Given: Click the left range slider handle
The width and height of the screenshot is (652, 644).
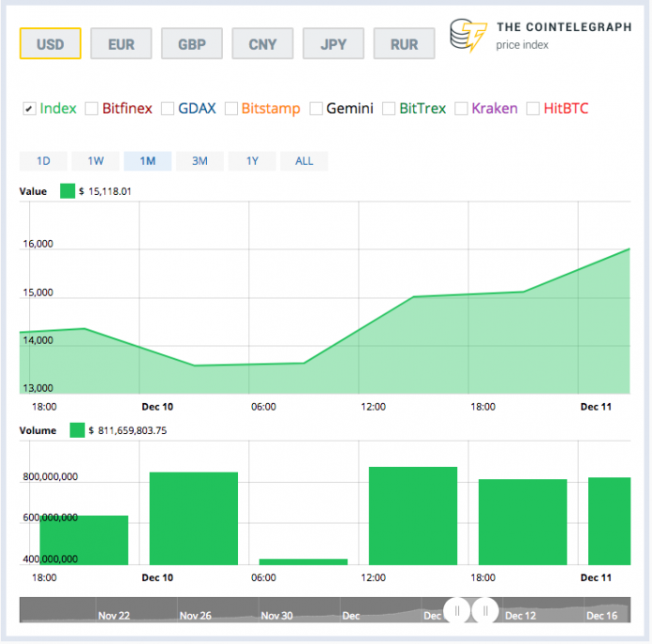Looking at the screenshot, I should [x=458, y=610].
